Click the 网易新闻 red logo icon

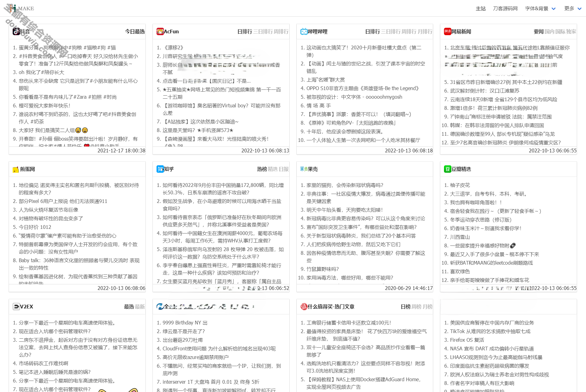(447, 31)
